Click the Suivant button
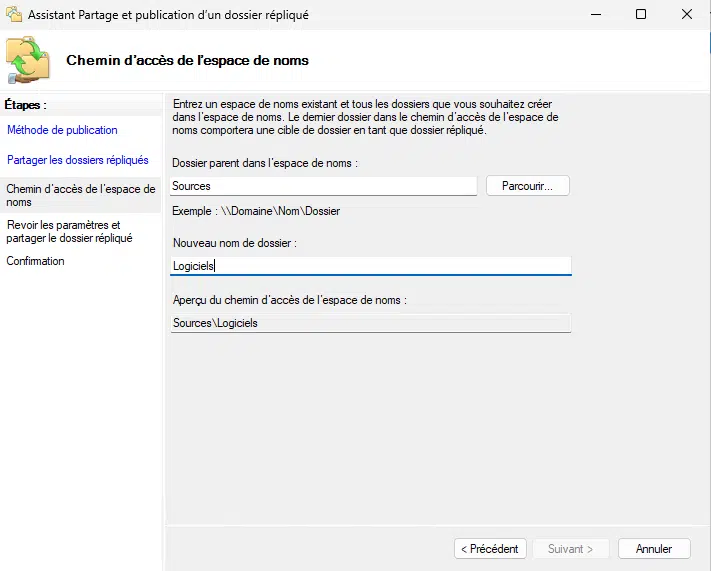The height and width of the screenshot is (571, 711). [x=570, y=549]
